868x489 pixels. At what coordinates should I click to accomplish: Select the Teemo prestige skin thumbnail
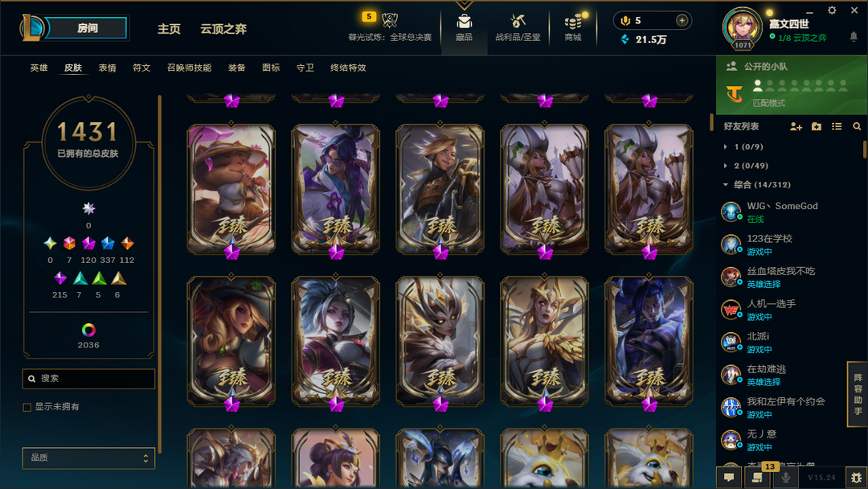(231, 189)
